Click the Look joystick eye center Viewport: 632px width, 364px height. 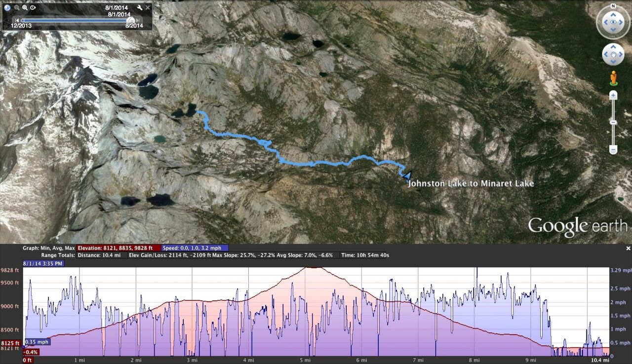click(x=613, y=22)
